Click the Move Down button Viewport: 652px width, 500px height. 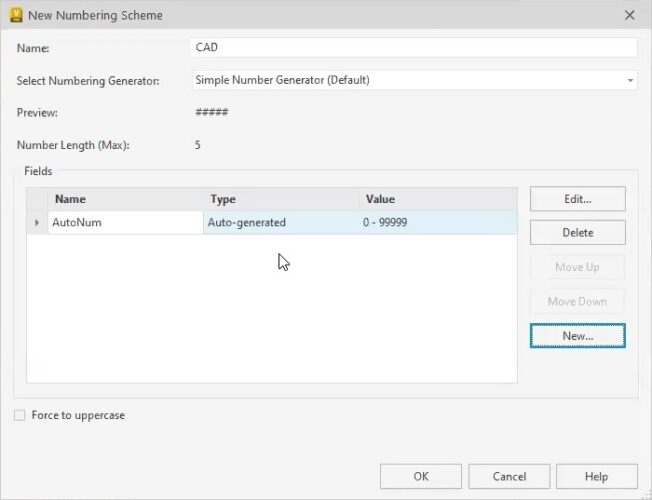pos(578,301)
